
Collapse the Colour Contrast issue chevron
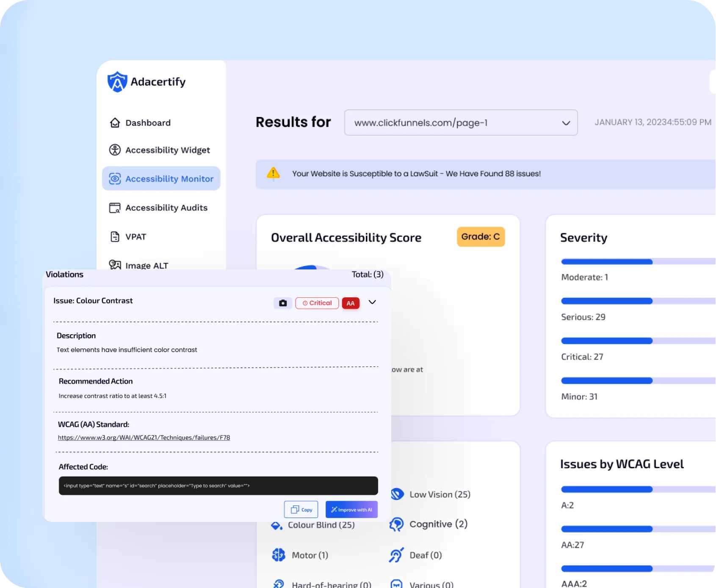[x=372, y=302]
